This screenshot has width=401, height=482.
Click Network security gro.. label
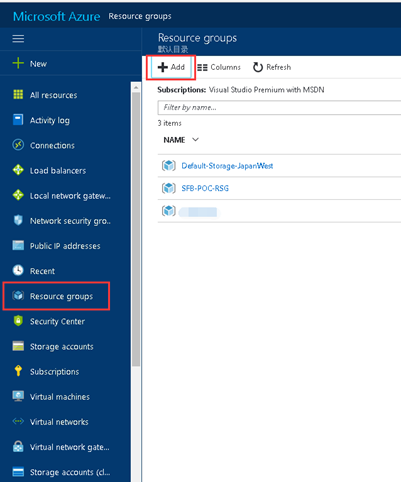coord(70,221)
